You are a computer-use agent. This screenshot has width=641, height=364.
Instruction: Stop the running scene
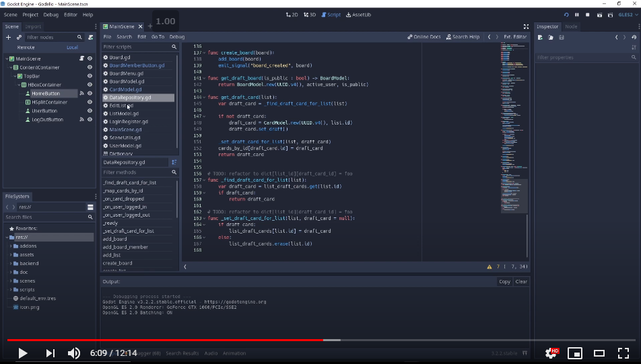(x=587, y=15)
